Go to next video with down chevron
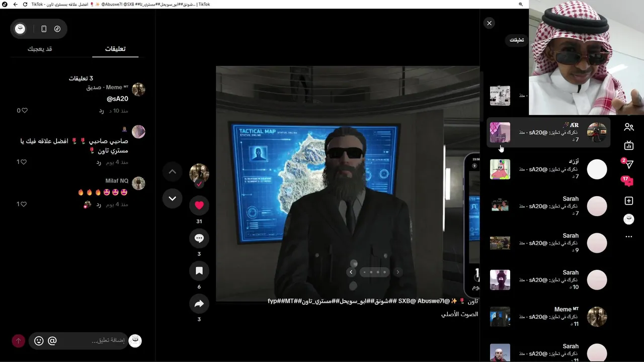 click(x=172, y=199)
